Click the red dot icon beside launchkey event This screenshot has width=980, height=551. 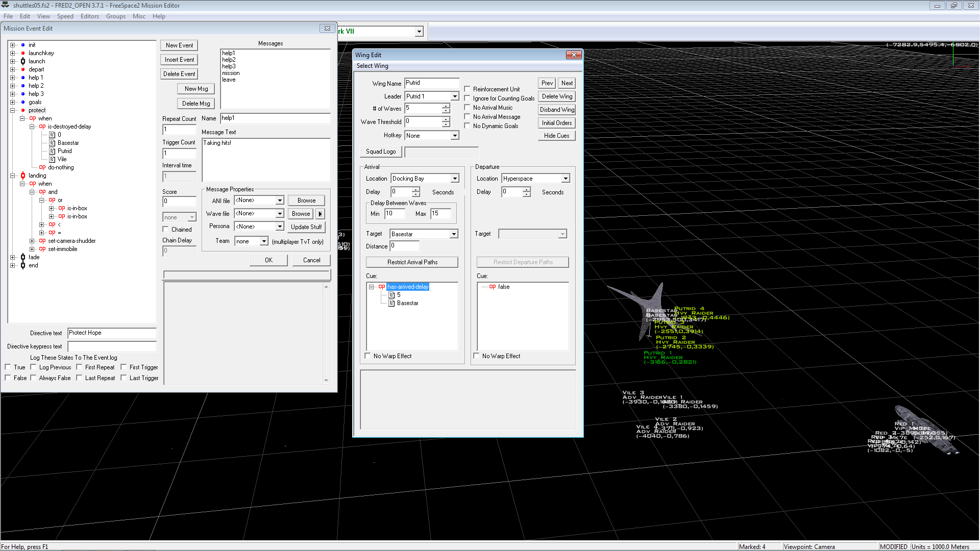tap(23, 53)
